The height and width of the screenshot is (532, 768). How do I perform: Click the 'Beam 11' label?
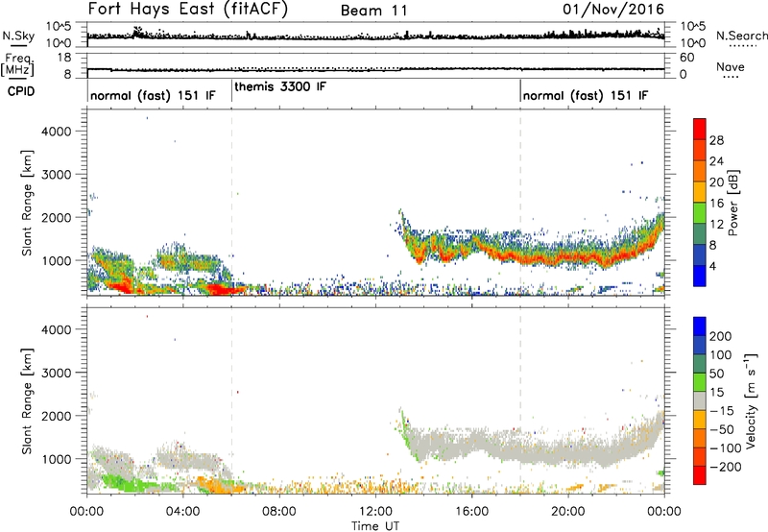coord(374,11)
